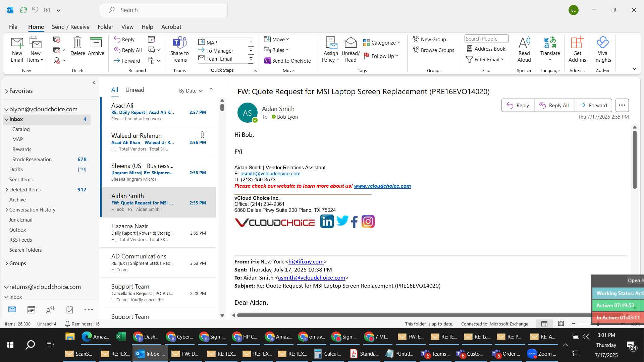
Task: Open the File menu tab
Action: pos(13,27)
